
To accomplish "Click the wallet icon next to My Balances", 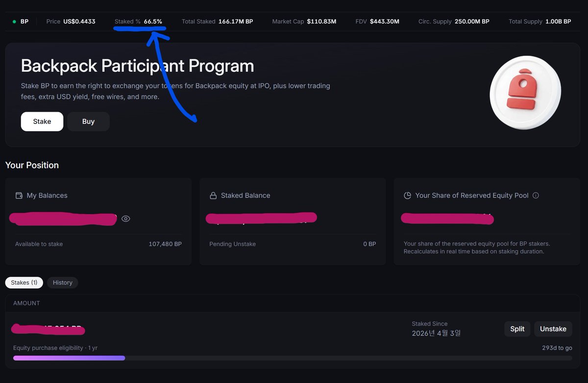I will coord(19,195).
